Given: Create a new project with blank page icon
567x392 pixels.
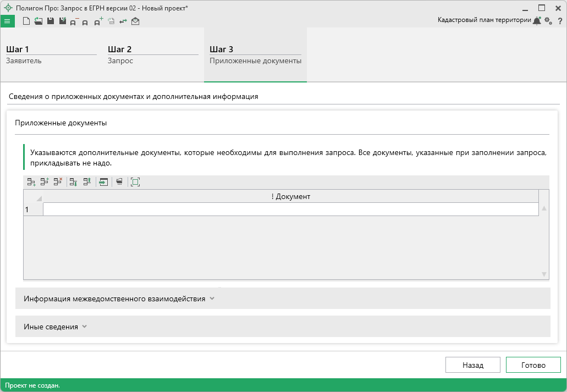Looking at the screenshot, I should (26, 21).
